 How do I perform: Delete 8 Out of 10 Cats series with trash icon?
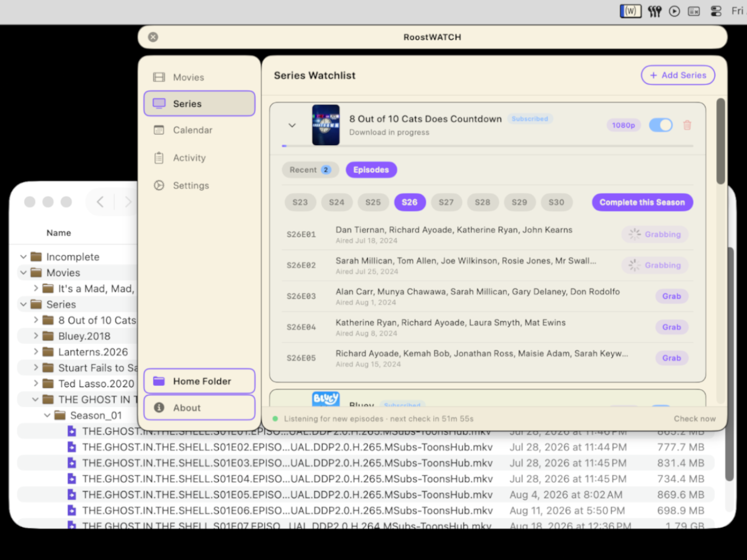pyautogui.click(x=687, y=125)
